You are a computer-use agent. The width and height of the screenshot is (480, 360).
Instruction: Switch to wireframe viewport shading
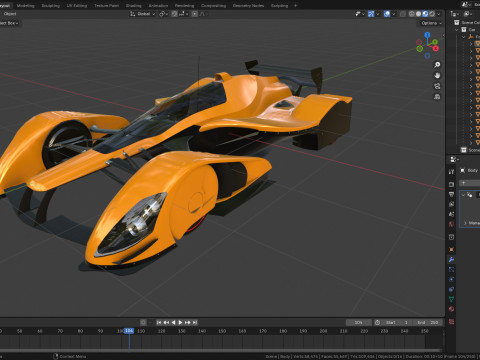point(412,14)
